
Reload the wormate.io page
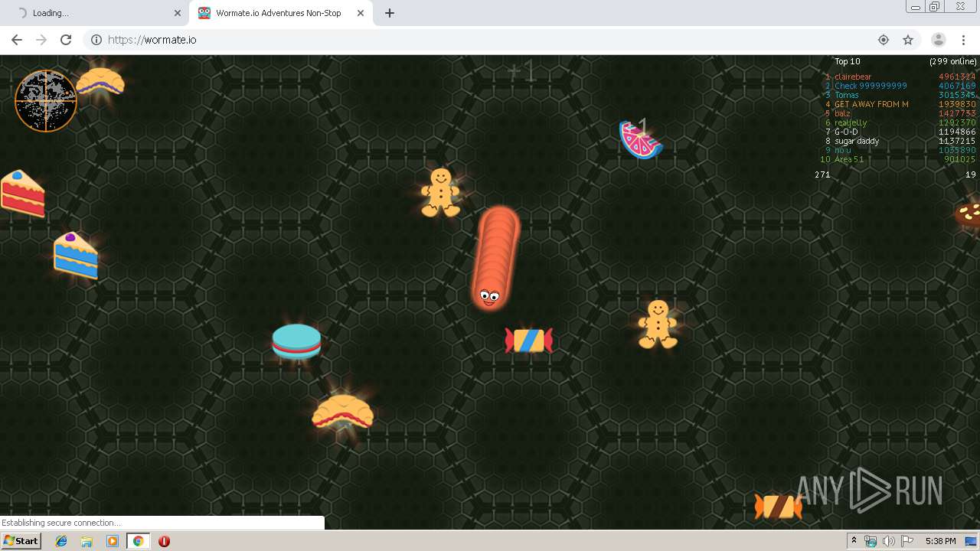pyautogui.click(x=66, y=40)
